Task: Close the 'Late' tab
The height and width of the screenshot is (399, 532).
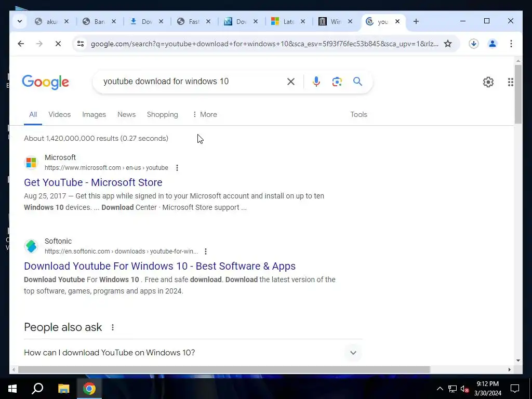Action: 303,21
